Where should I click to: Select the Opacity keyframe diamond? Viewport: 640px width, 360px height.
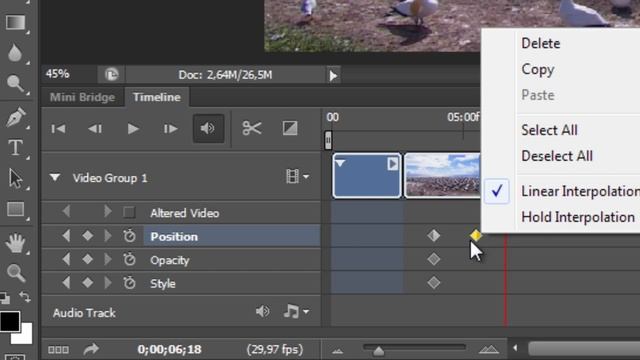coord(433,259)
